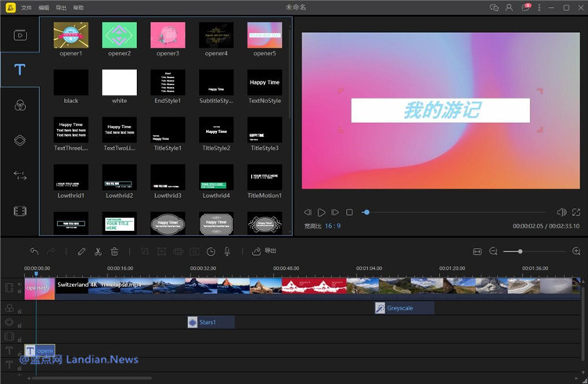
Task: Click the 导出 export button in toolbar
Action: [x=265, y=251]
